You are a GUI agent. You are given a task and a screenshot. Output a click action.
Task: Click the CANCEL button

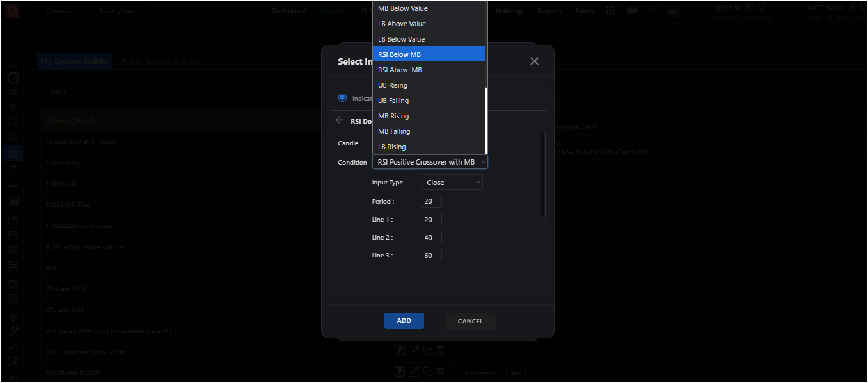tap(470, 321)
